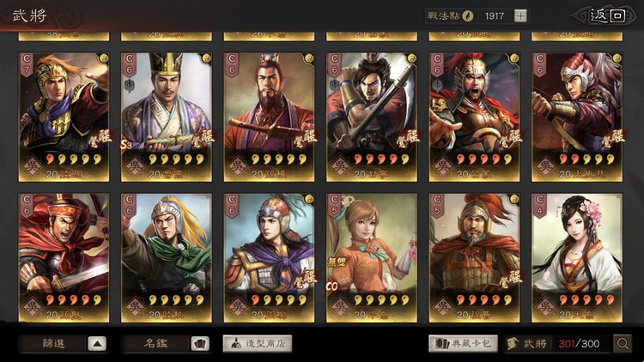The image size is (644, 362).
Task: Click the plus icon beside 戰法點 1917
Action: (x=520, y=16)
